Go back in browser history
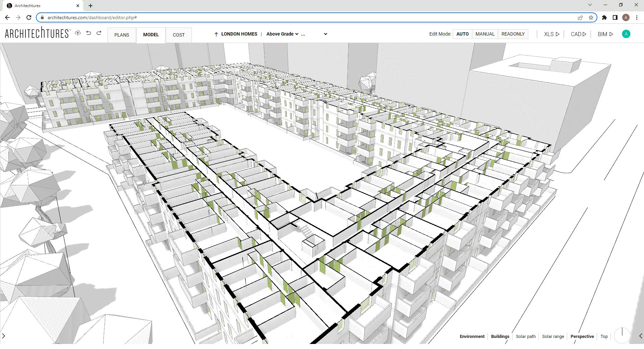 tap(7, 17)
